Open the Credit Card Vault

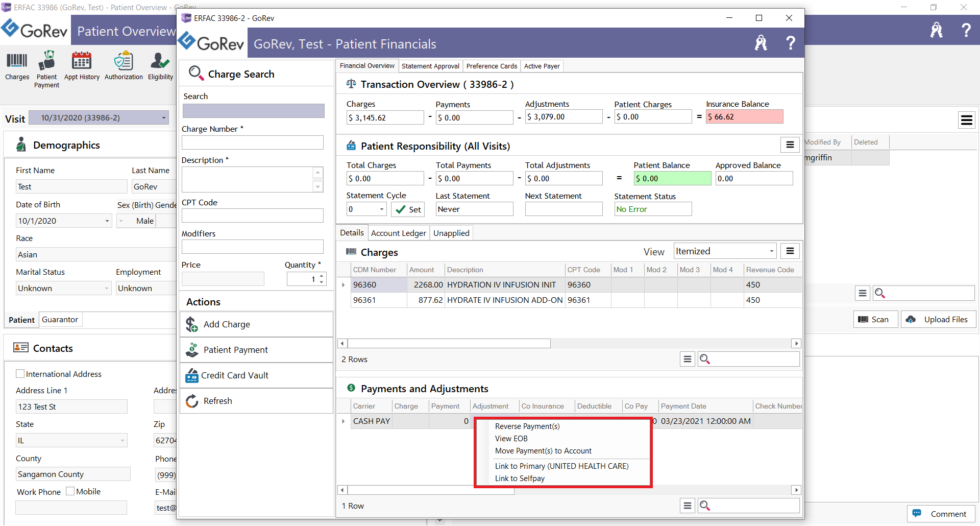point(256,375)
